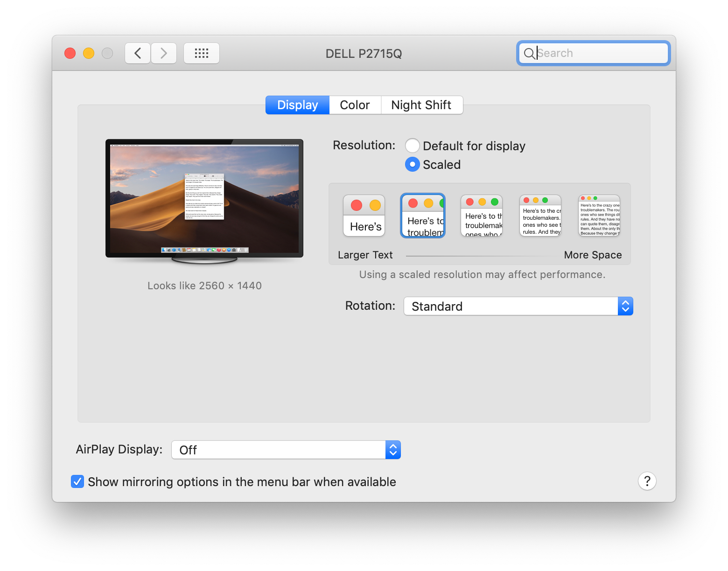Choose the Larger Text scaling thumbnail
The image size is (728, 571).
tap(364, 216)
